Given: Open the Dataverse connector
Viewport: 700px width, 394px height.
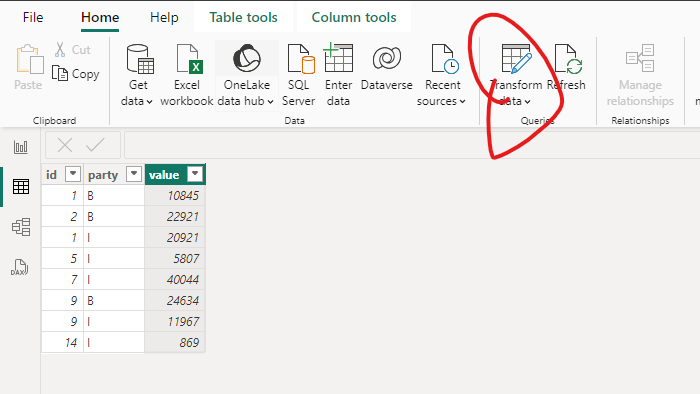Looking at the screenshot, I should pos(387,67).
